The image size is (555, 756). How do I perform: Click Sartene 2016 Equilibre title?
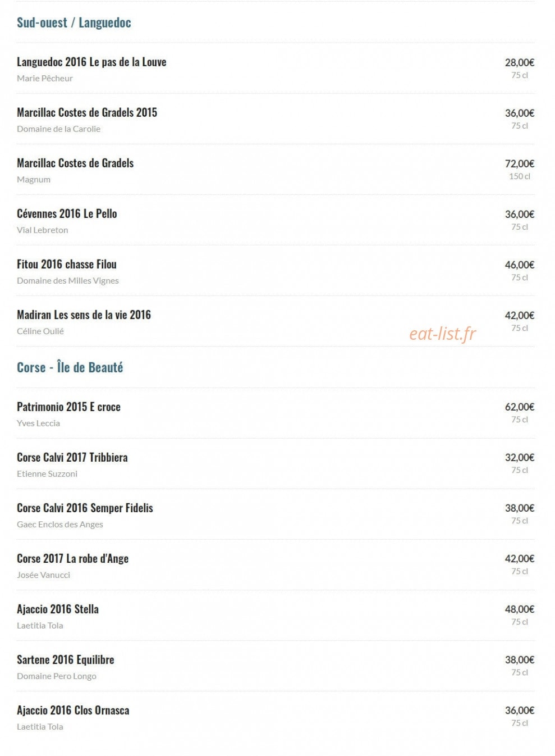click(66, 659)
